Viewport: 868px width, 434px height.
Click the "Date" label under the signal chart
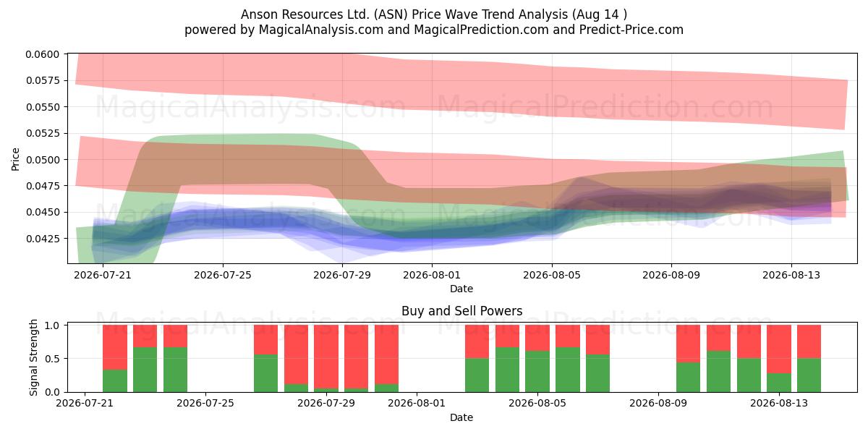[461, 417]
